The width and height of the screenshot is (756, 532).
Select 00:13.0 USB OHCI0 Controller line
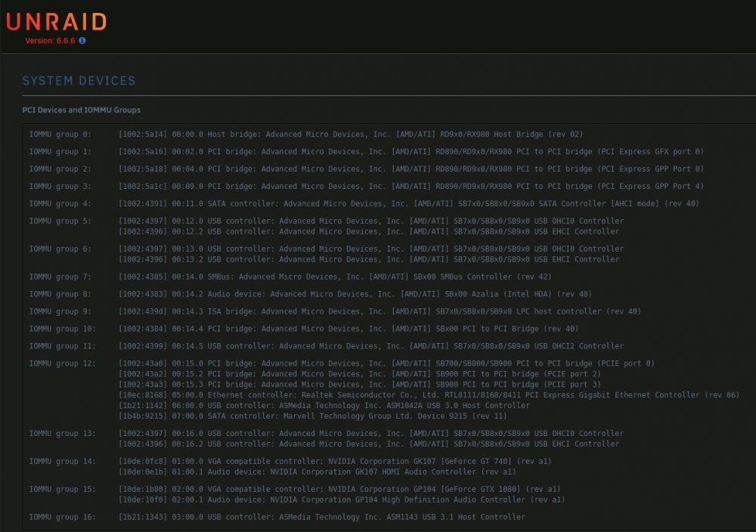(371, 249)
